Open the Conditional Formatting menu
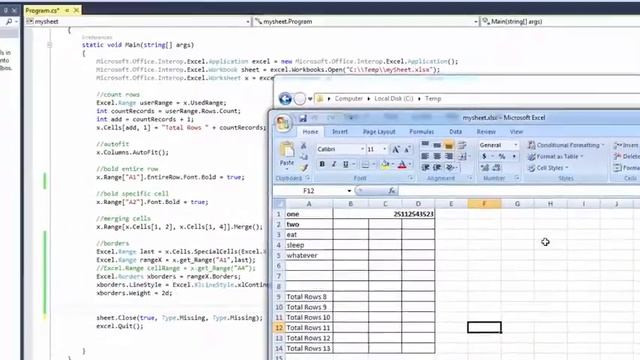Image resolution: width=640 pixels, height=360 pixels. pyautogui.click(x=566, y=145)
